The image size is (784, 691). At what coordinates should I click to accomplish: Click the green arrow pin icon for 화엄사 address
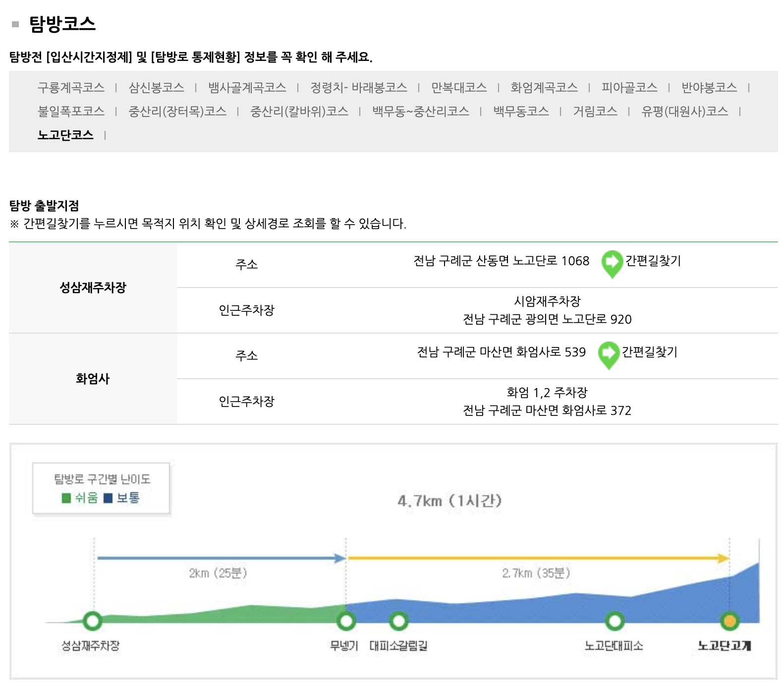[609, 355]
